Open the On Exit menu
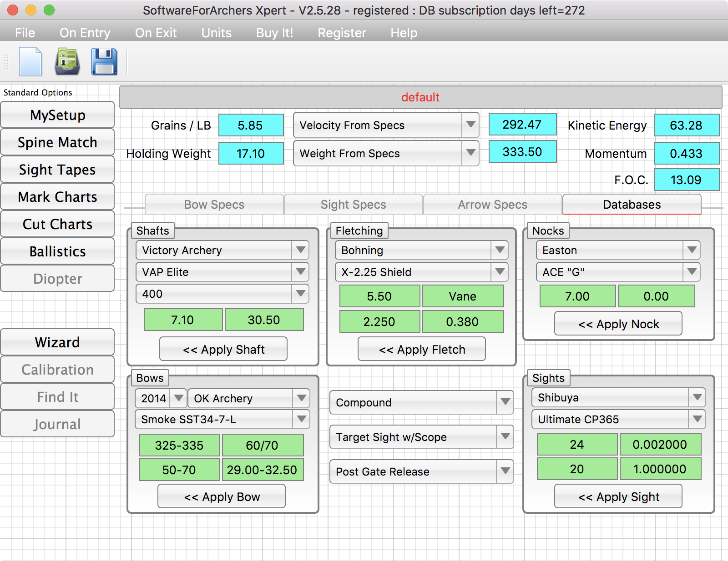Viewport: 728px width, 561px height. 156,33
